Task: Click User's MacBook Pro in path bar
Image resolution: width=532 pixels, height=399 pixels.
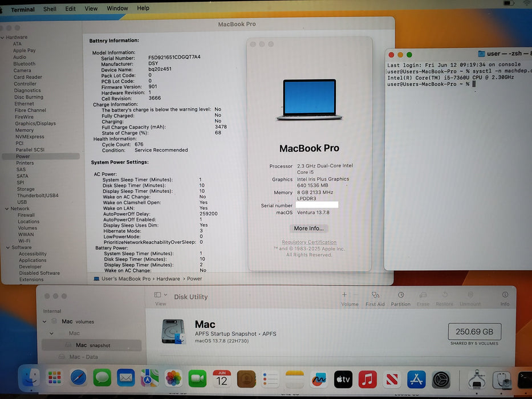Action: (x=126, y=279)
